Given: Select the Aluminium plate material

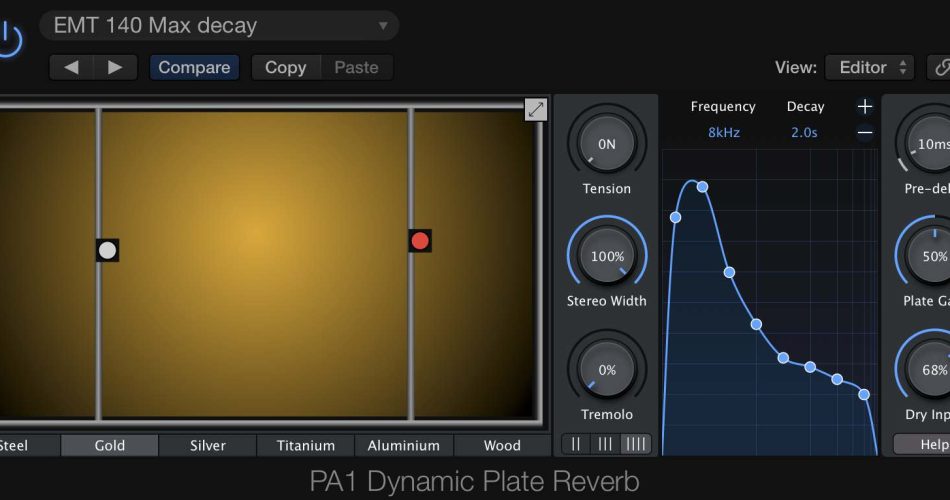Looking at the screenshot, I should [404, 445].
